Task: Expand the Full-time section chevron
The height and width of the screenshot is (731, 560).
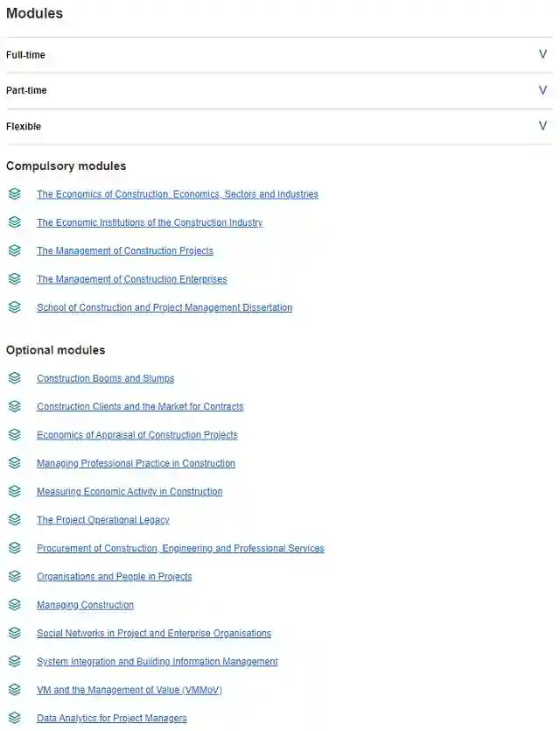Action: [x=542, y=54]
